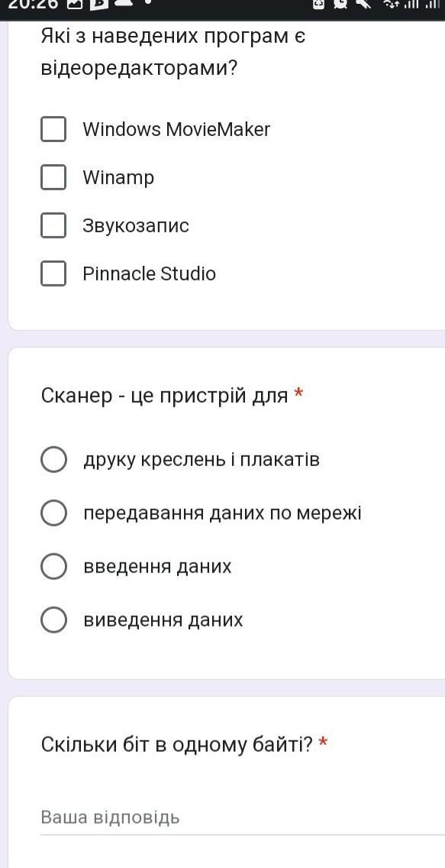Tap the Wi-Fi signal status icon

(x=392, y=5)
